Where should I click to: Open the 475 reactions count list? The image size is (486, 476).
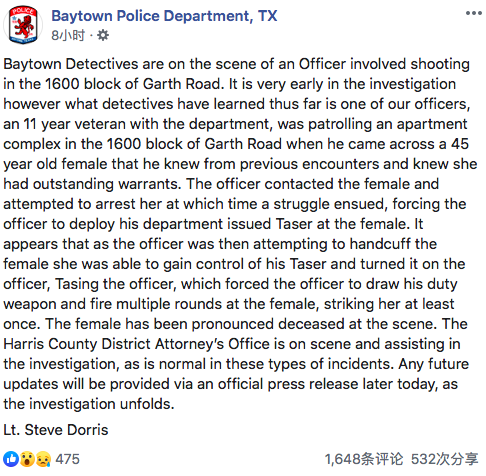pyautogui.click(x=67, y=459)
